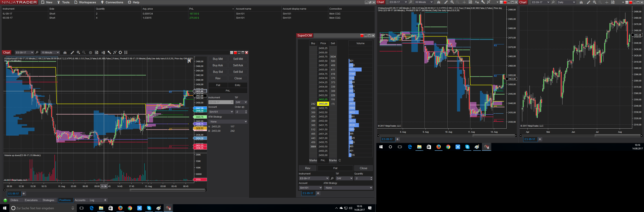The image size is (644, 212).
Task: Open Data Box in 15 Minute chart
Action: click(x=97, y=53)
